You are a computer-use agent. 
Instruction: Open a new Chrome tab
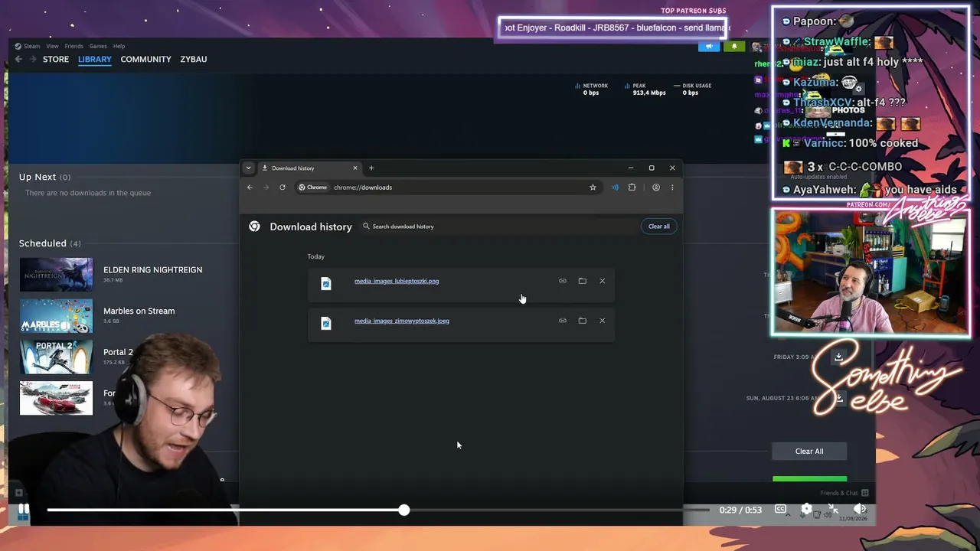pyautogui.click(x=371, y=168)
